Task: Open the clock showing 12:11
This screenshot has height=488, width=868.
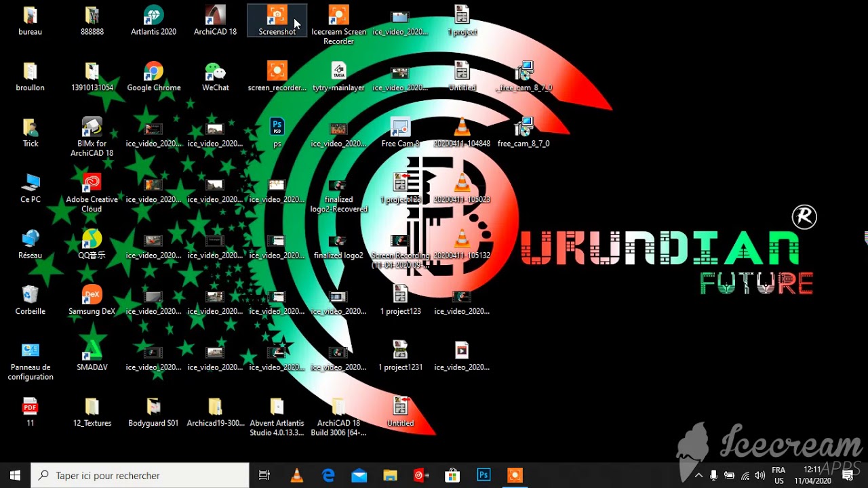Action: coord(812,475)
